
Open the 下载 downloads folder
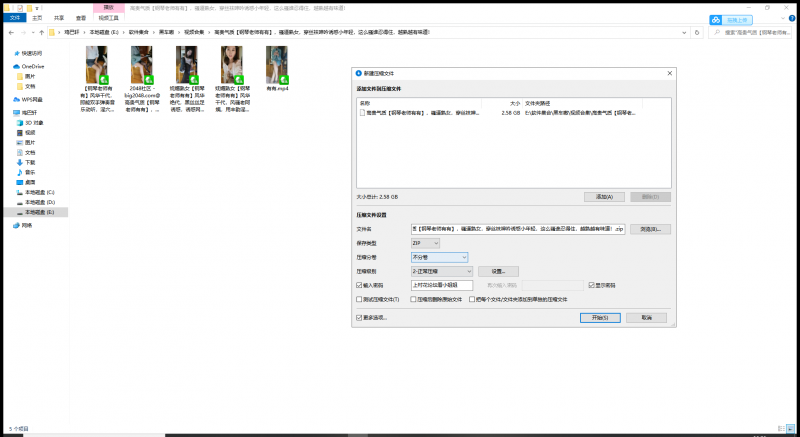click(30, 162)
